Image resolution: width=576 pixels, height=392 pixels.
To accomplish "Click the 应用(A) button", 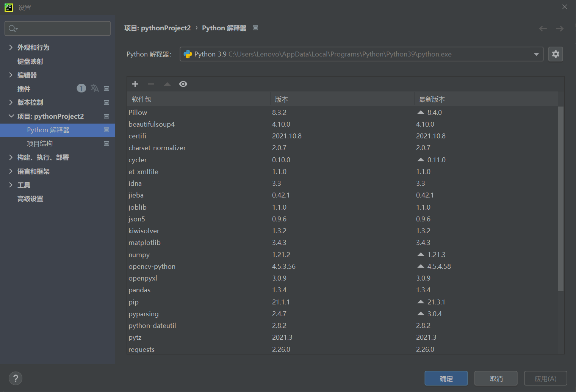I will [x=546, y=378].
